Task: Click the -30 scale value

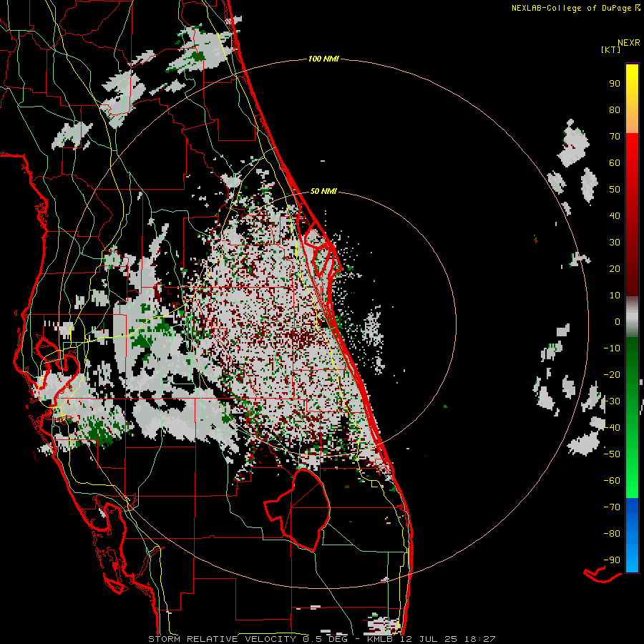Action: click(x=612, y=401)
